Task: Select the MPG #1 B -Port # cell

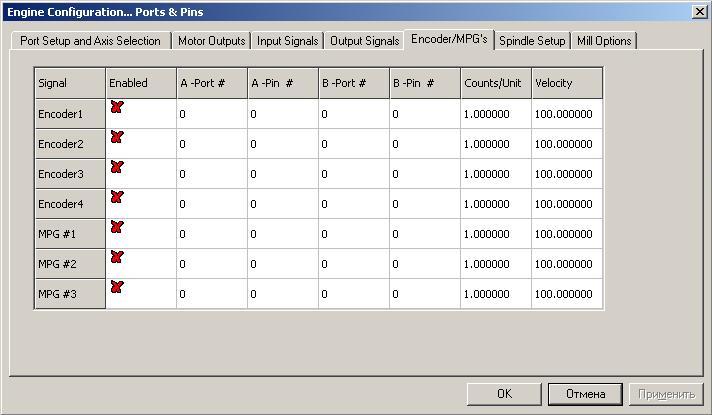Action: pyautogui.click(x=354, y=234)
